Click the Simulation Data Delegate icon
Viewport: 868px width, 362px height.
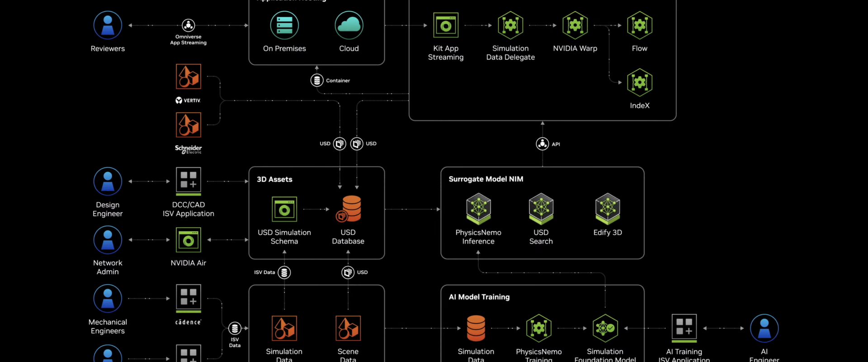[x=510, y=25]
